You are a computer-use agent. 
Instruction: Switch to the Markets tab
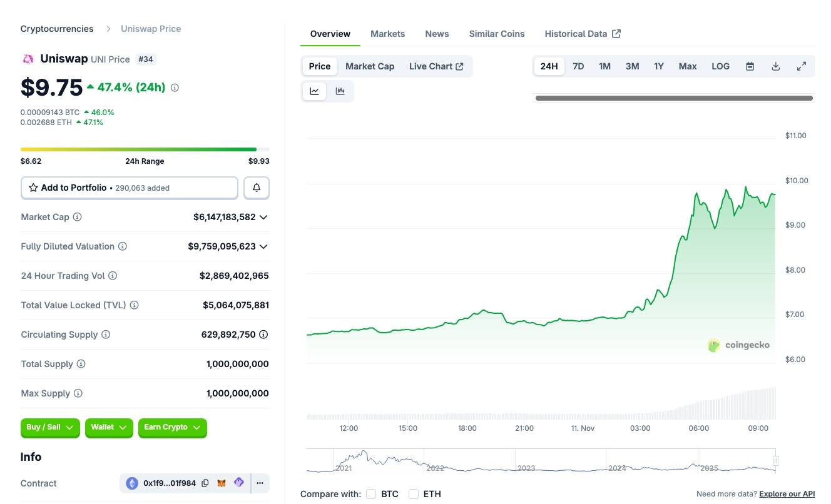387,34
